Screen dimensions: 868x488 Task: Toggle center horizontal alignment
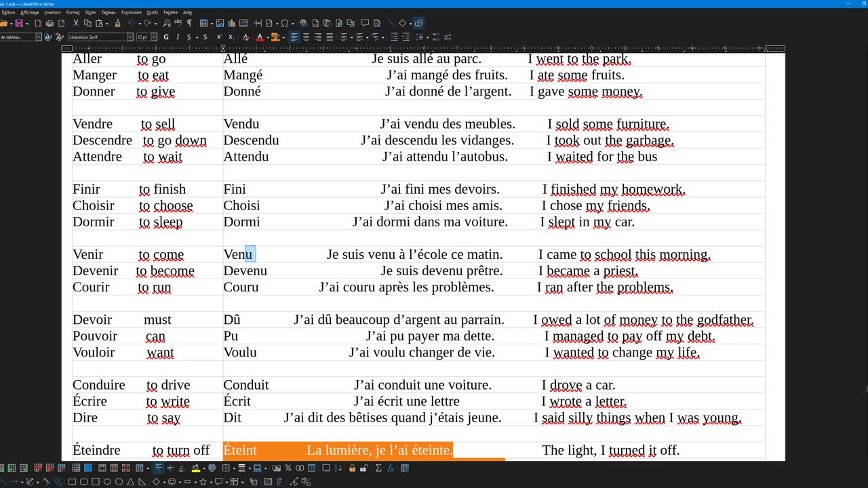(306, 37)
